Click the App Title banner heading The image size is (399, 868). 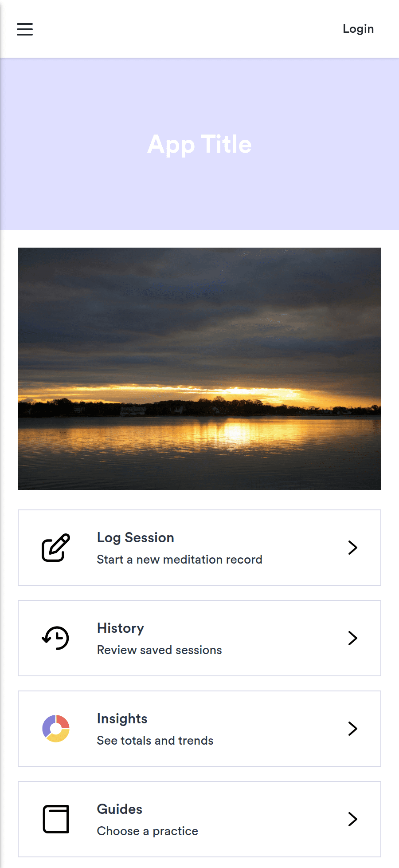click(199, 144)
